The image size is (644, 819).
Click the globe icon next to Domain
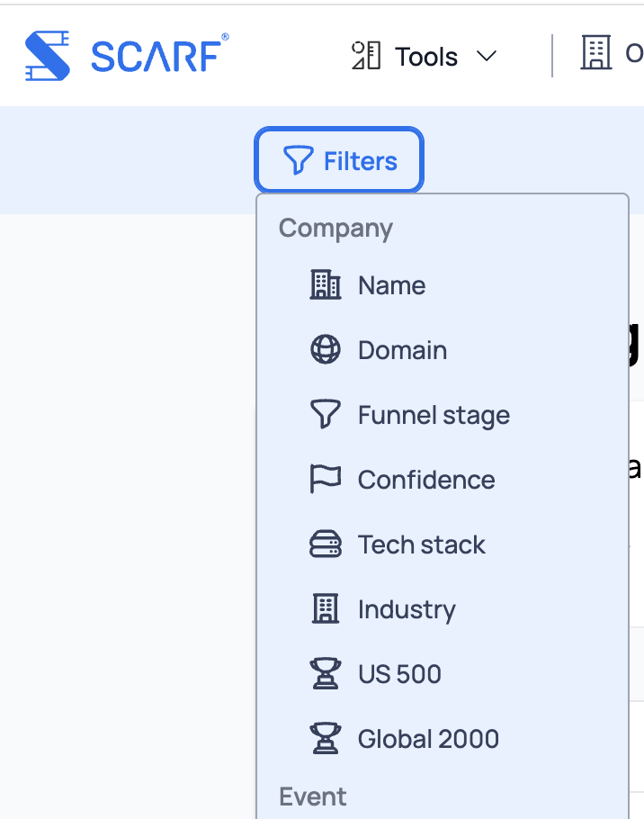click(x=325, y=350)
